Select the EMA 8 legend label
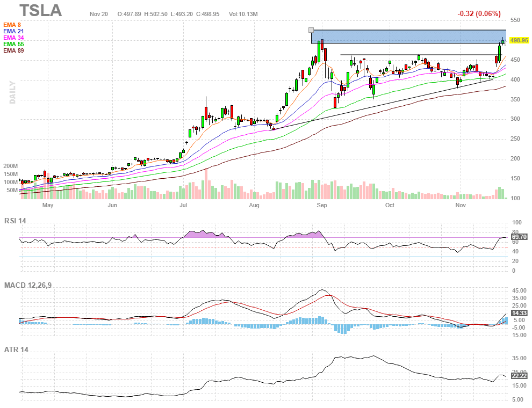532x408 pixels. pos(12,25)
